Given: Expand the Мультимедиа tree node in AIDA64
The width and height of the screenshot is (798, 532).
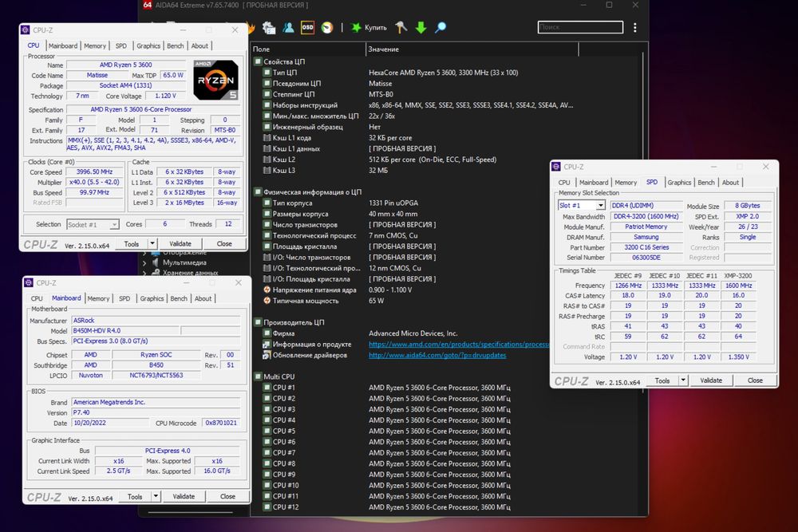Looking at the screenshot, I should pos(144,263).
